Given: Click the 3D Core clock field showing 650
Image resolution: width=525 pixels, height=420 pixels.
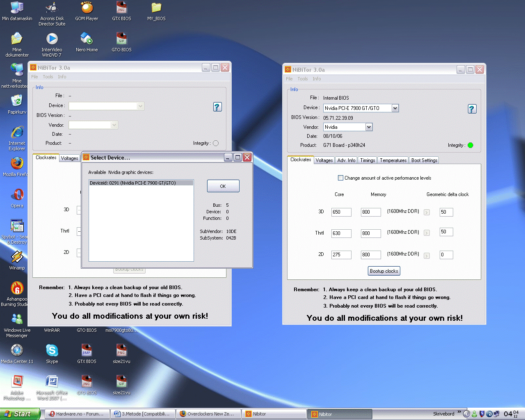Looking at the screenshot, I should click(341, 212).
